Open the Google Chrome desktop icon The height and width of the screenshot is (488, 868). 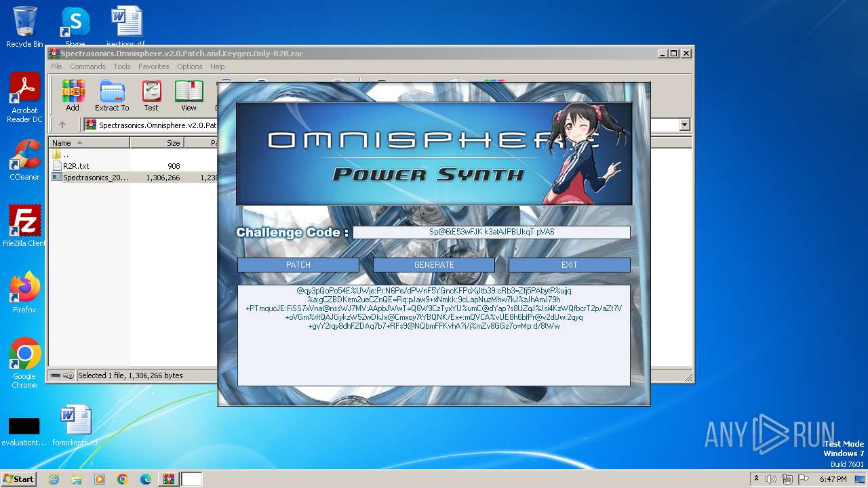coord(24,363)
